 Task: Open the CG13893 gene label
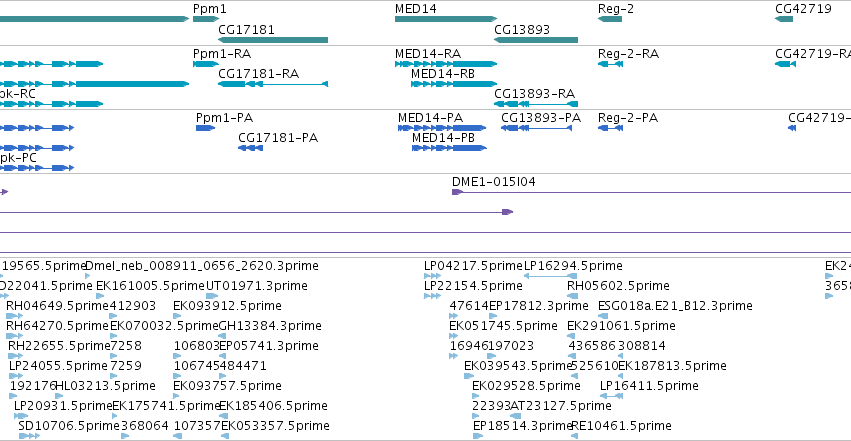(x=522, y=30)
